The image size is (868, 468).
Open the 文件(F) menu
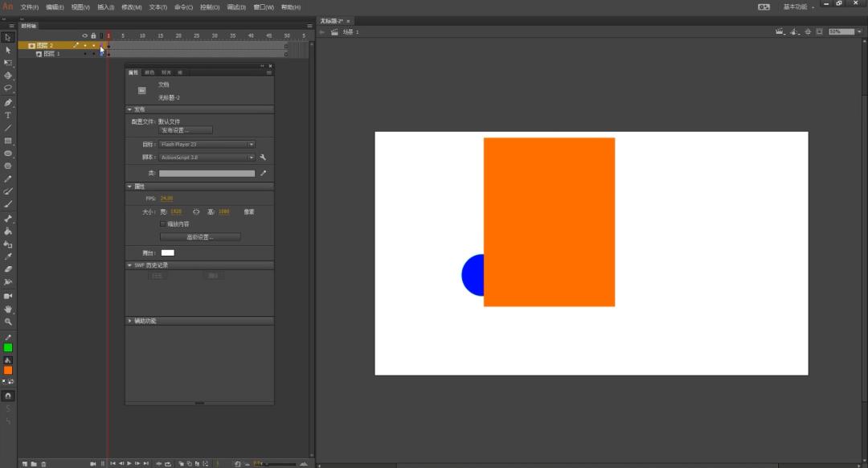coord(30,7)
